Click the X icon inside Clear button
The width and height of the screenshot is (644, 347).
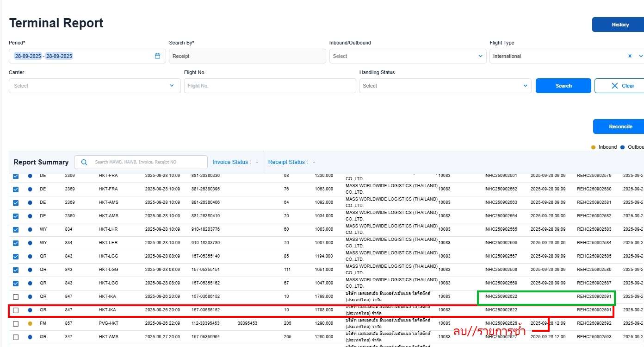tap(614, 86)
